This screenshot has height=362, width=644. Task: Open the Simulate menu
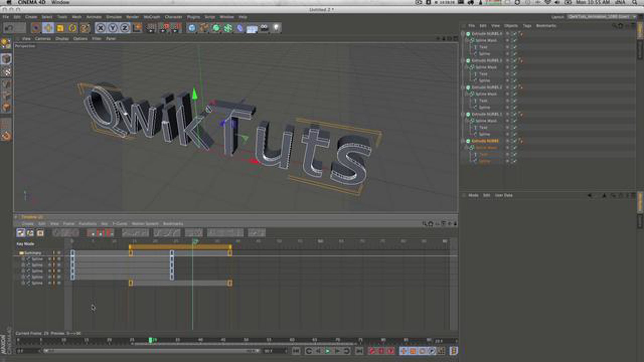click(x=114, y=17)
